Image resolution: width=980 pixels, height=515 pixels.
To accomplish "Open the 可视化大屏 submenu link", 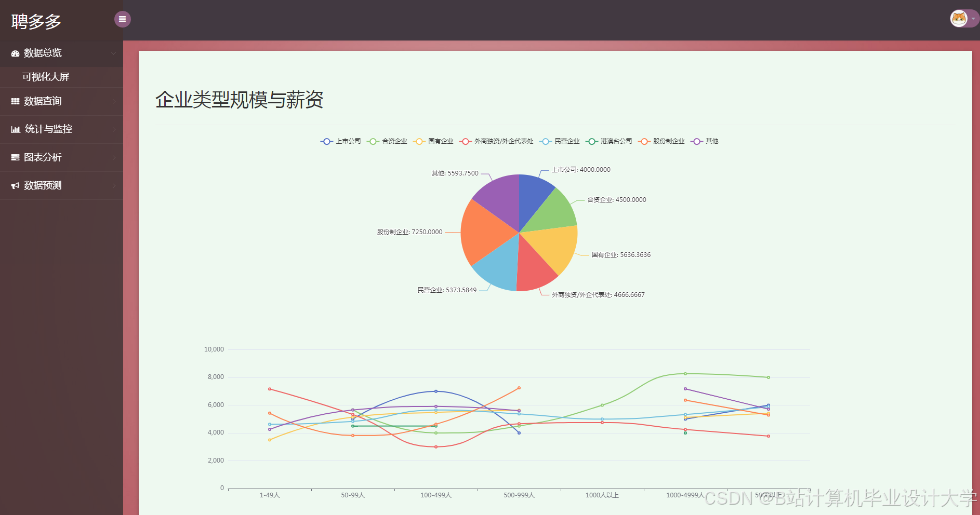I will 46,77.
